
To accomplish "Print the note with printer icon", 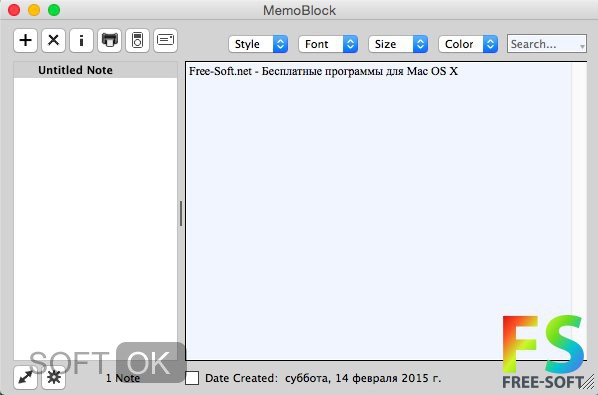I will click(x=109, y=40).
